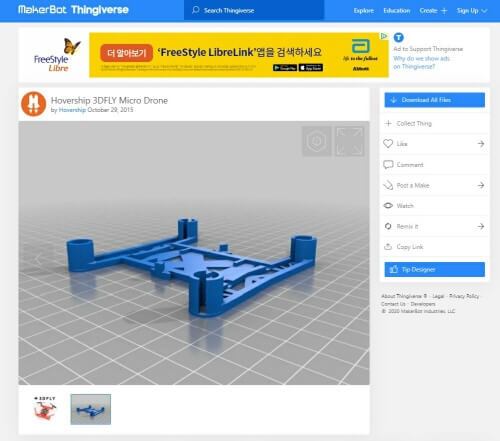Open the Create menu
The image size is (500, 441).
433,11
